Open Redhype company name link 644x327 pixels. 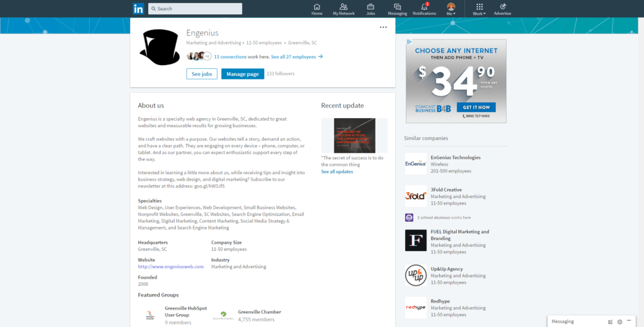(440, 301)
